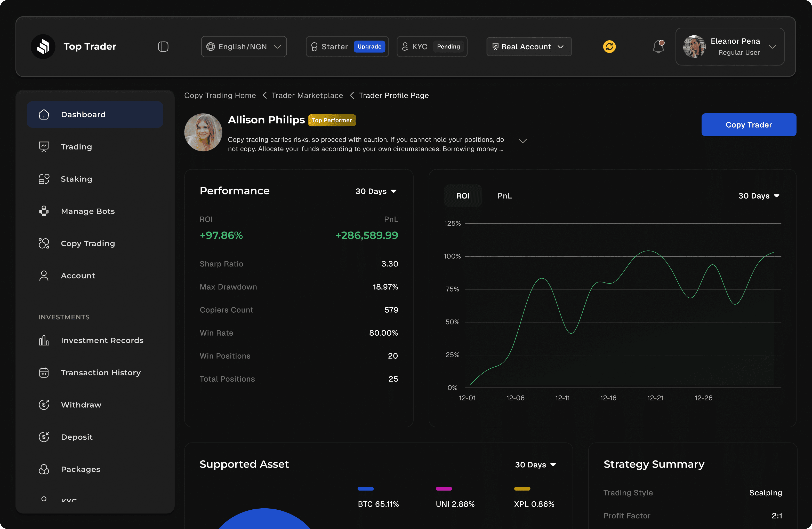Go to Copy Trading Home breadcrumb
This screenshot has width=812, height=529.
click(x=220, y=95)
